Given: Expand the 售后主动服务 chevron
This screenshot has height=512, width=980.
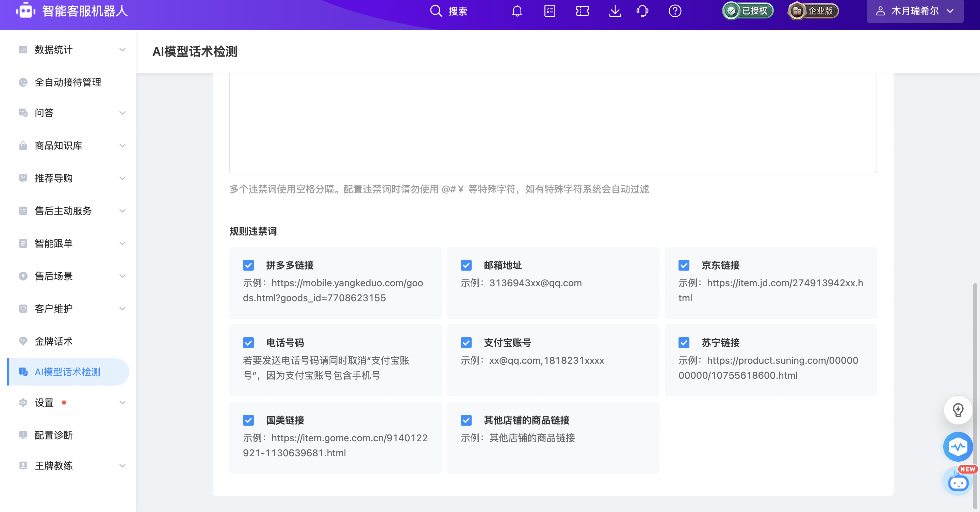Looking at the screenshot, I should (122, 210).
